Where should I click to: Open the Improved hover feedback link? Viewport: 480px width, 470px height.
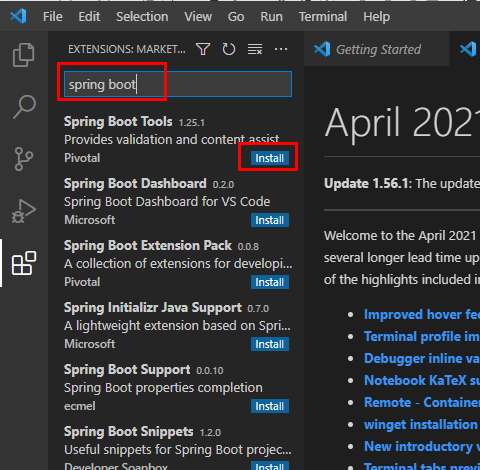tap(422, 314)
